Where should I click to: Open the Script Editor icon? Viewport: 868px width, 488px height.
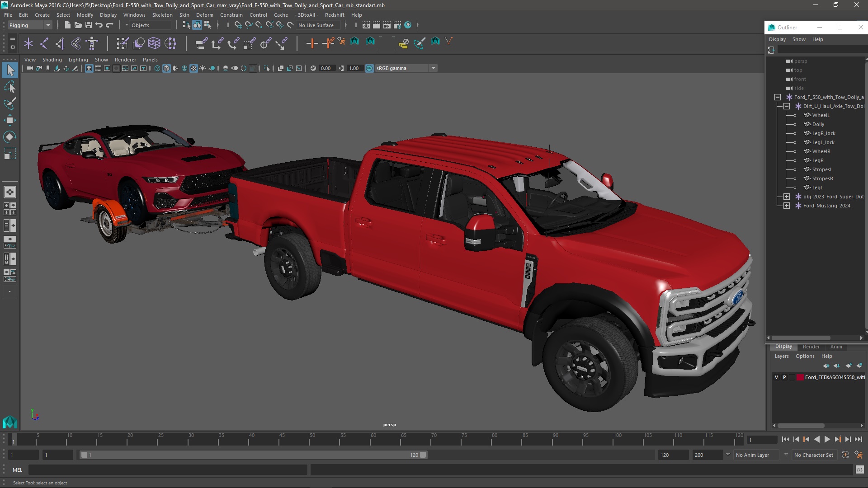[859, 470]
